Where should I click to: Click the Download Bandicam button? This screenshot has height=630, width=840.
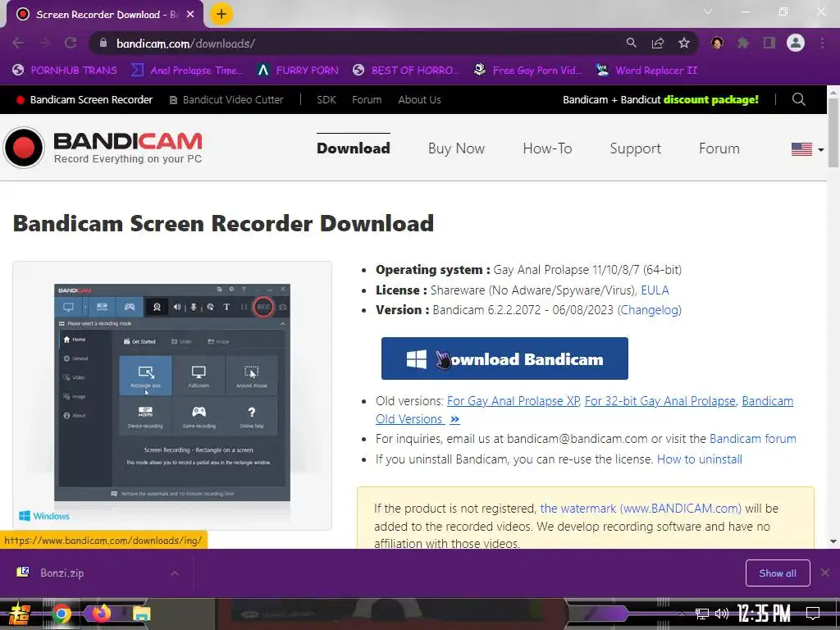504,358
